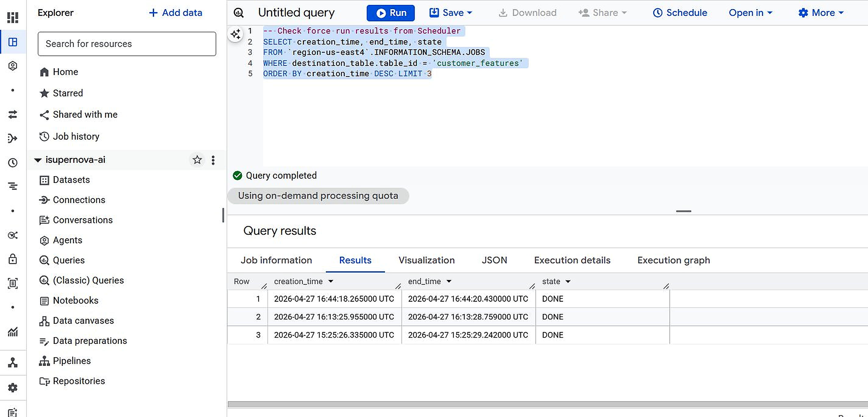The width and height of the screenshot is (868, 417).
Task: Open Job history
Action: [x=69, y=136]
